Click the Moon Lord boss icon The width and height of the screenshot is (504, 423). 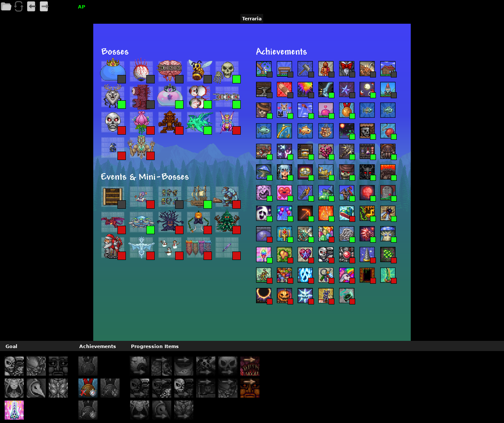[142, 148]
